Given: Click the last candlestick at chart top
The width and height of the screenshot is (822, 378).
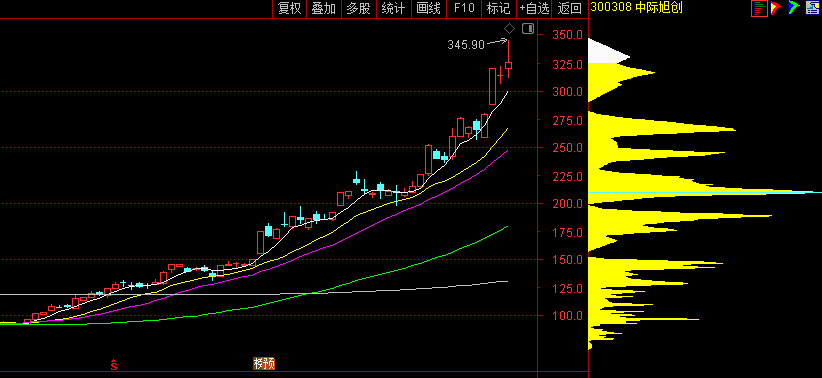Looking at the screenshot, I should (509, 59).
